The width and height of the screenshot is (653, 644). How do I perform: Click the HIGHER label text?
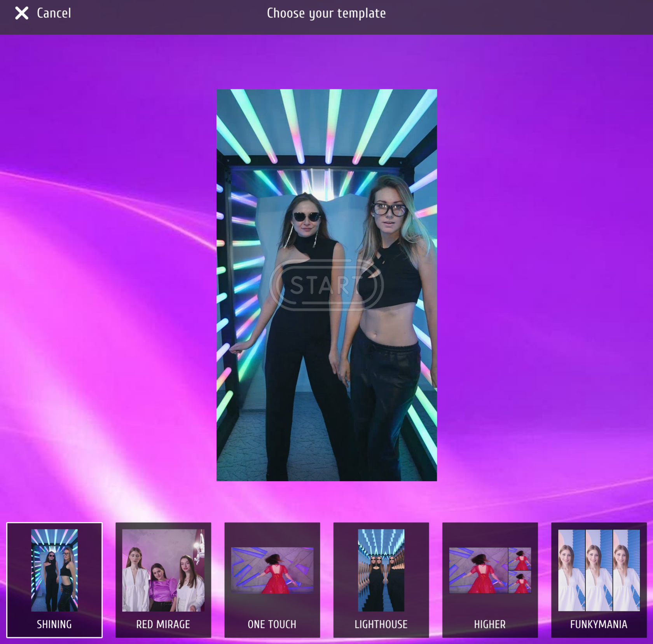coord(490,624)
